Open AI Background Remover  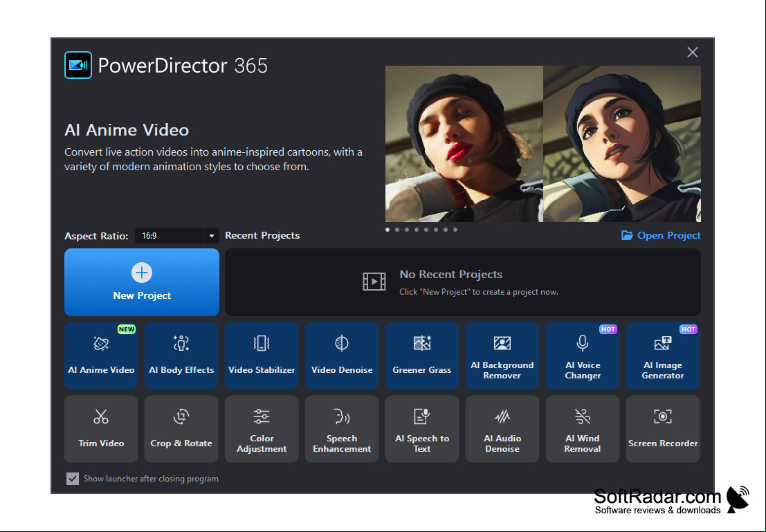pyautogui.click(x=502, y=355)
